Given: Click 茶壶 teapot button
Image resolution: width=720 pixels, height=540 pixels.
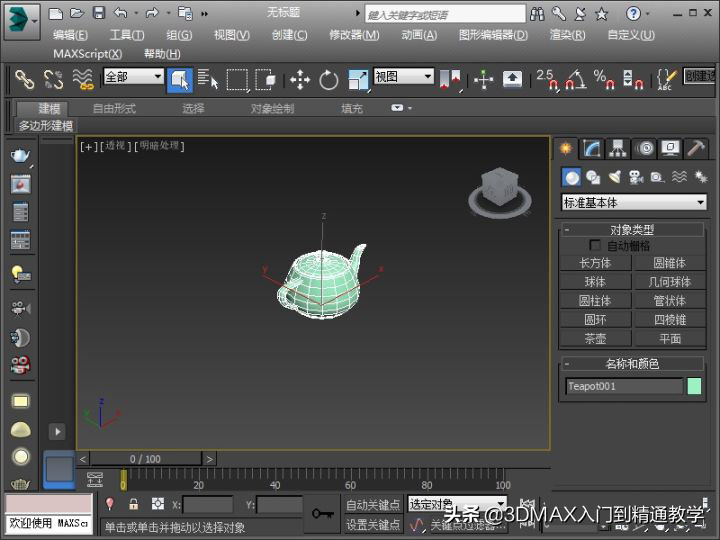Looking at the screenshot, I should (596, 338).
